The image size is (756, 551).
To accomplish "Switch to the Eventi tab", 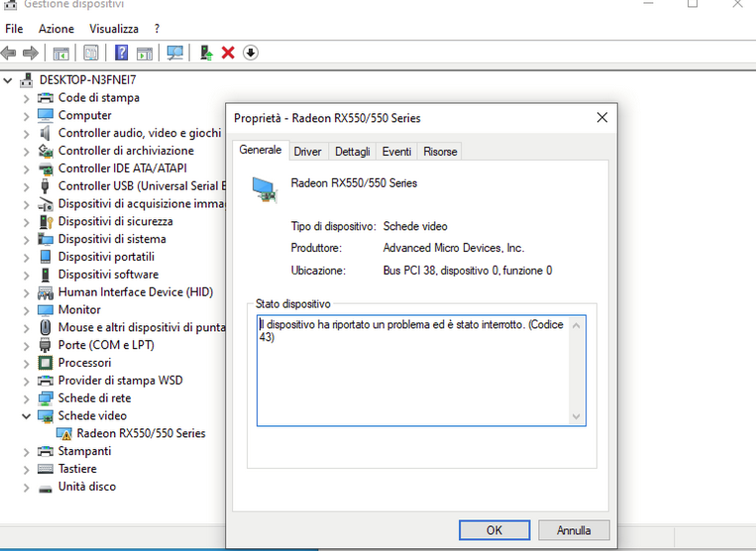I will point(396,152).
